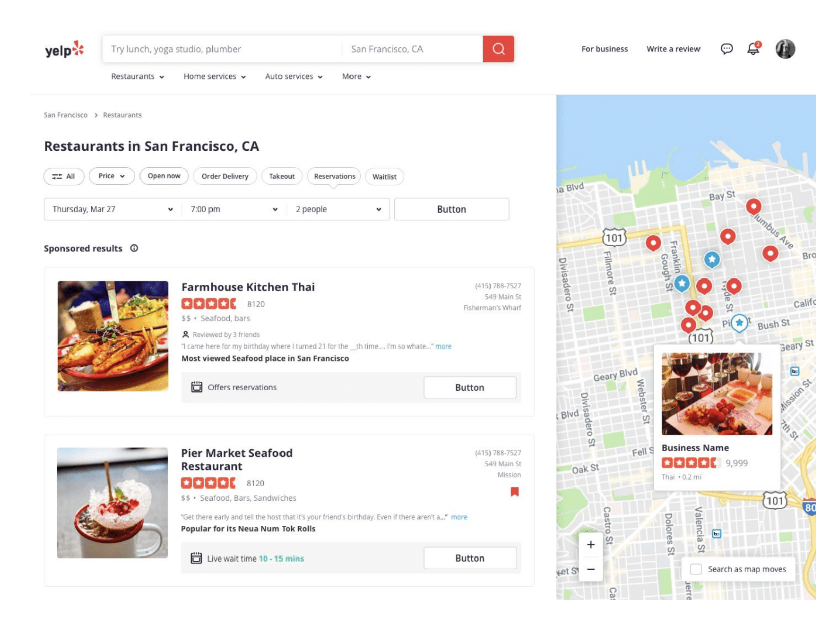The image size is (840, 627).
Task: Click the red search magnifier button
Action: click(x=498, y=49)
